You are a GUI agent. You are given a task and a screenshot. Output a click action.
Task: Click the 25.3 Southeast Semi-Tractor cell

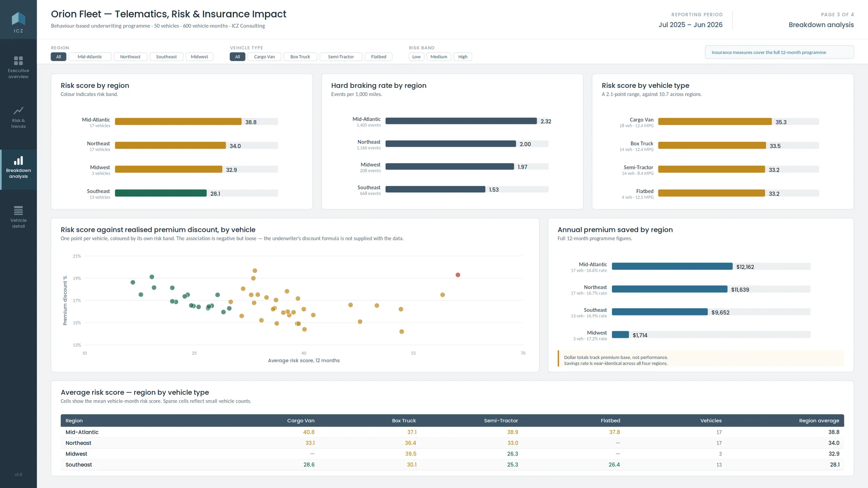point(513,465)
